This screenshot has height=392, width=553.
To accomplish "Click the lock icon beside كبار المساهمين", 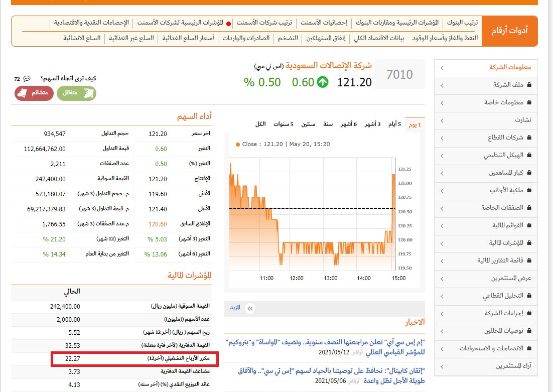I will coord(529,173).
